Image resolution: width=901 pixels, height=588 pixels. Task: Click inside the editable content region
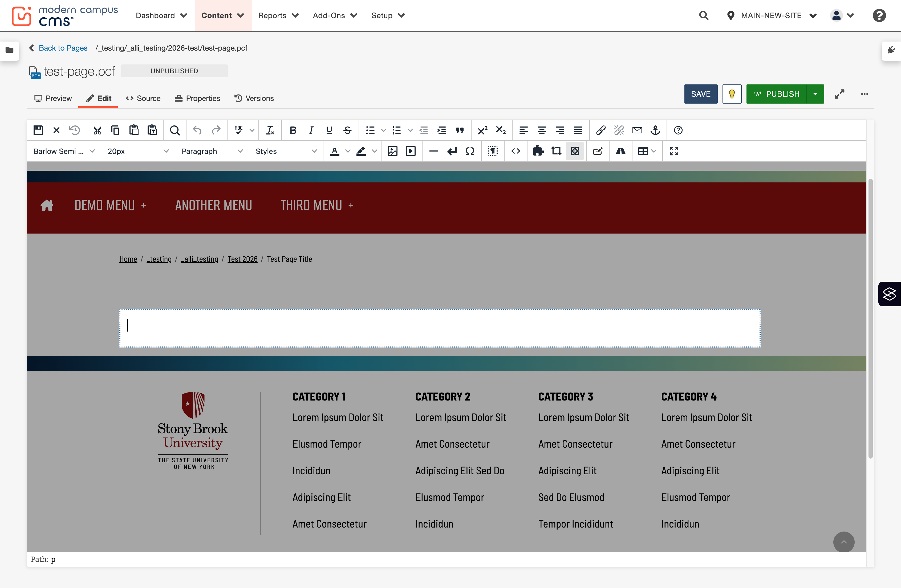pos(440,328)
